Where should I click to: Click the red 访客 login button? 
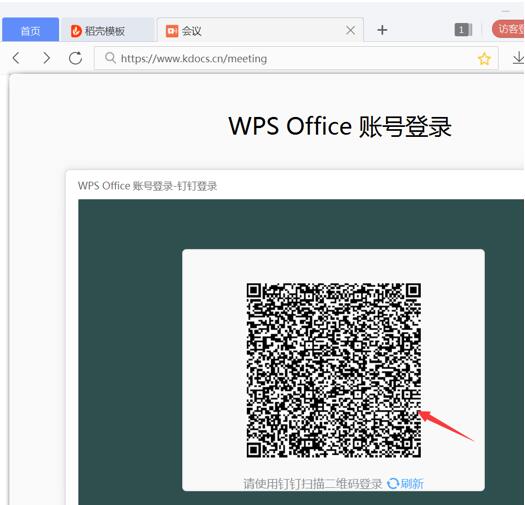click(x=509, y=29)
